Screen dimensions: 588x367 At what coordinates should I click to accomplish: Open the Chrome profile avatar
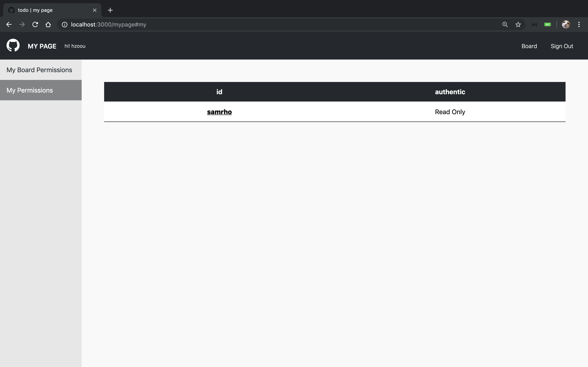566,24
